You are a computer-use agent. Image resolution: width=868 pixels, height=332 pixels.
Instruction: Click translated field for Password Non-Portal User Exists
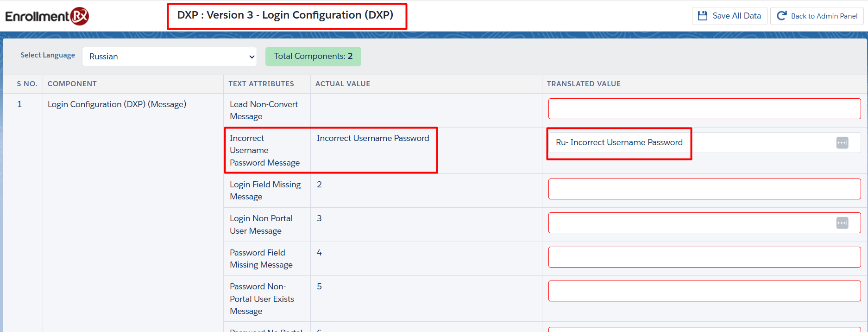[x=704, y=291]
